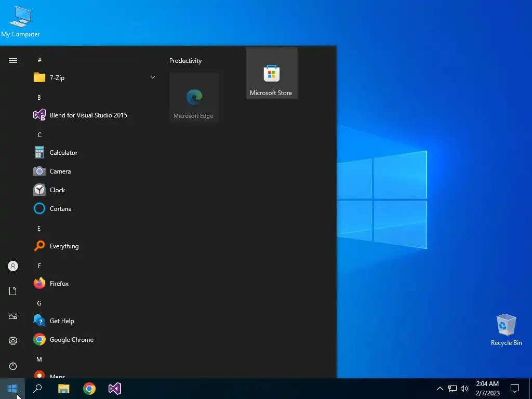
Task: Open the Calculator app
Action: [x=94, y=153]
